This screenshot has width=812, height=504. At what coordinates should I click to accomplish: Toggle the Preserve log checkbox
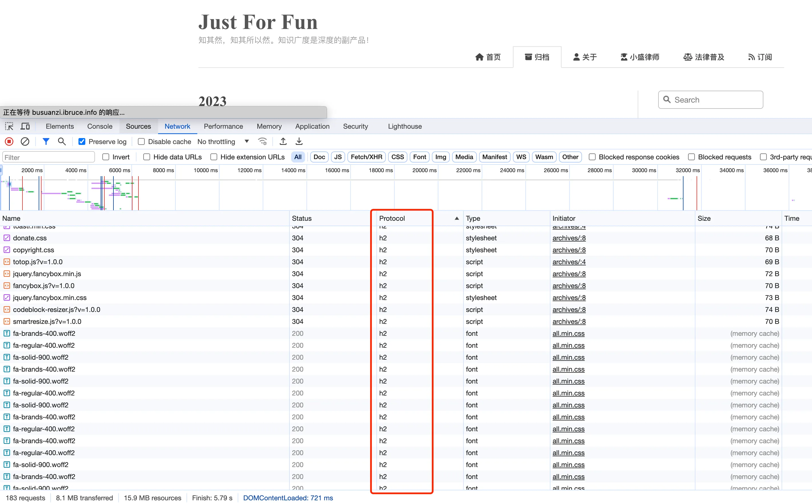tap(82, 141)
